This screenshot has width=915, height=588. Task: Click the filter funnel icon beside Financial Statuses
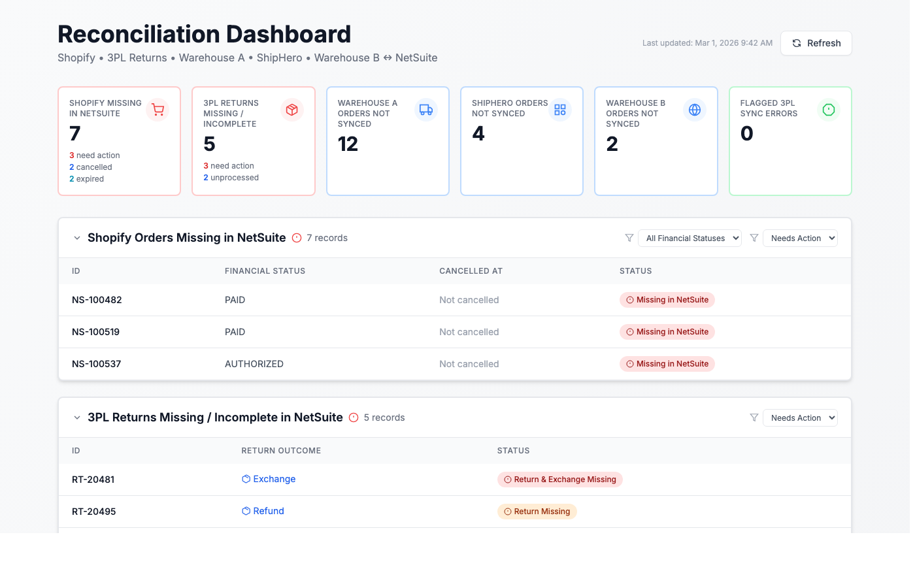tap(629, 238)
